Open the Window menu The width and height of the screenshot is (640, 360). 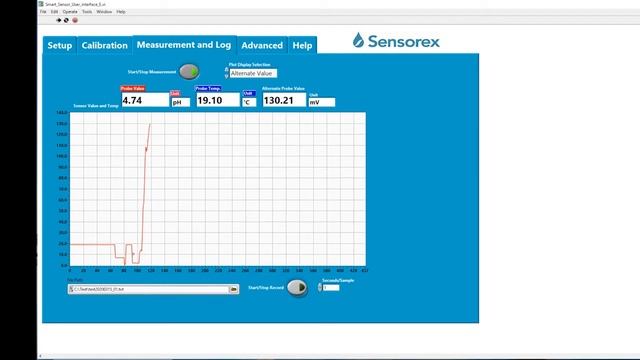tap(104, 12)
